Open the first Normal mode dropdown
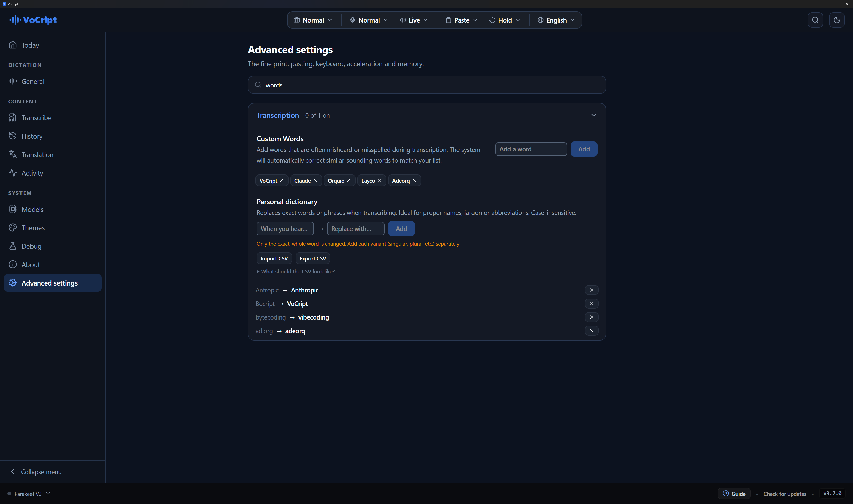Viewport: 853px width, 504px height. [x=313, y=20]
